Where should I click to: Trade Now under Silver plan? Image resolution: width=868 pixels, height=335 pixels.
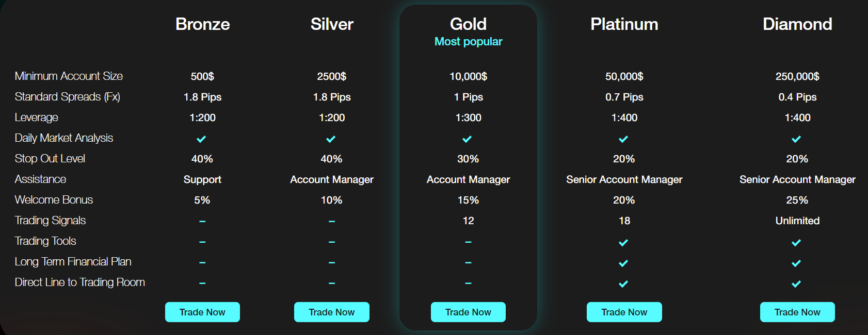(x=332, y=312)
